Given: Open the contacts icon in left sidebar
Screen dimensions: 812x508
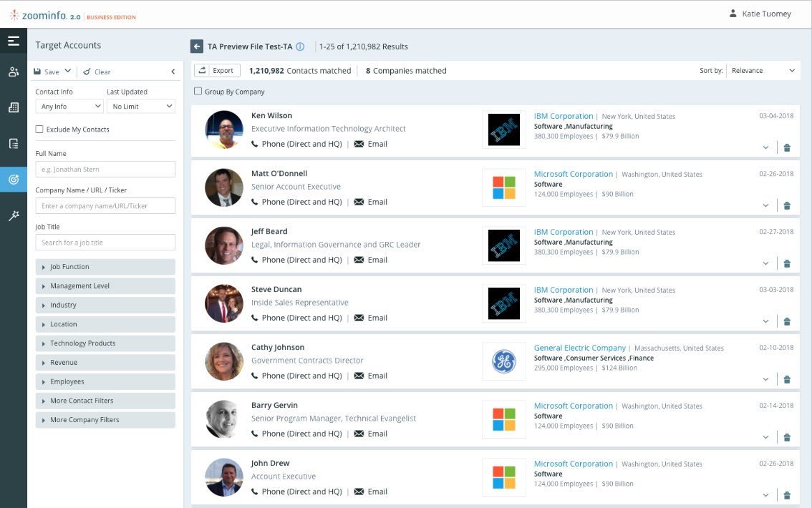Looking at the screenshot, I should [x=14, y=72].
